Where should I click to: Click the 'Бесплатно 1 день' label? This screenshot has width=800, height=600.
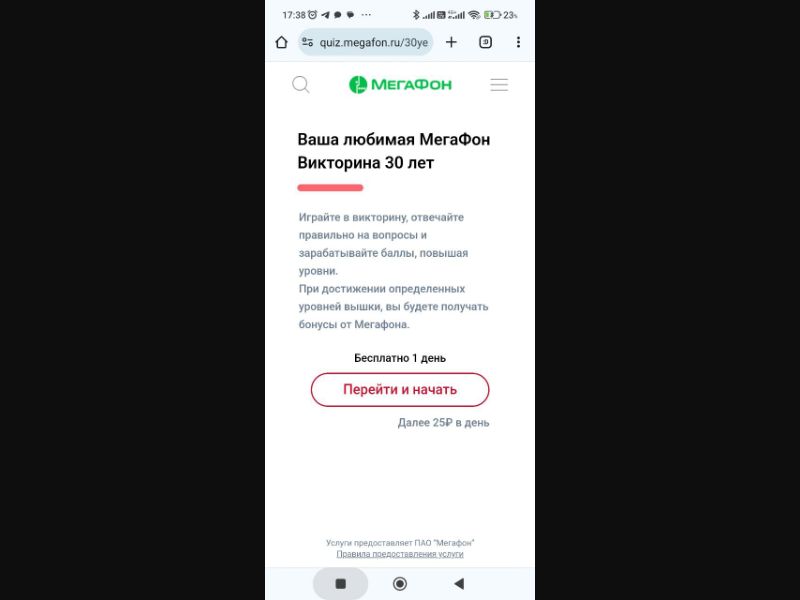(x=400, y=358)
